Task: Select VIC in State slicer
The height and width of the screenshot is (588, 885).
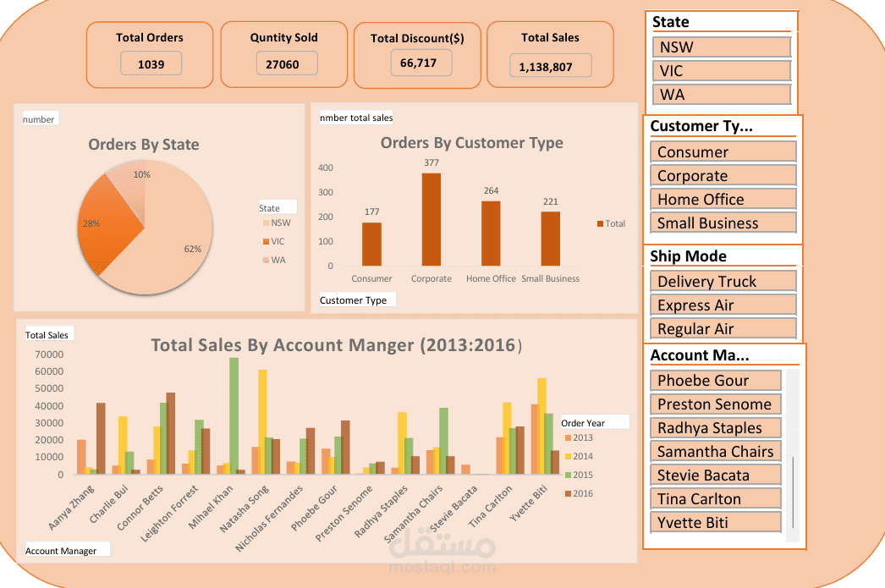Action: click(722, 70)
